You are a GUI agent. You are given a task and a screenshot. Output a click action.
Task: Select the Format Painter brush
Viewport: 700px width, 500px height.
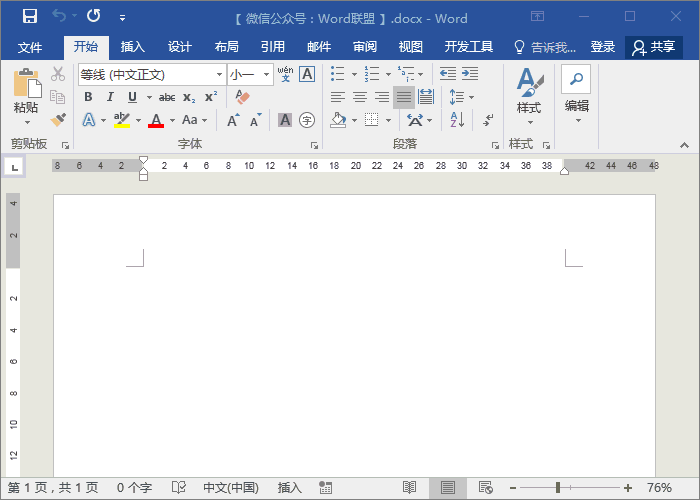(58, 119)
